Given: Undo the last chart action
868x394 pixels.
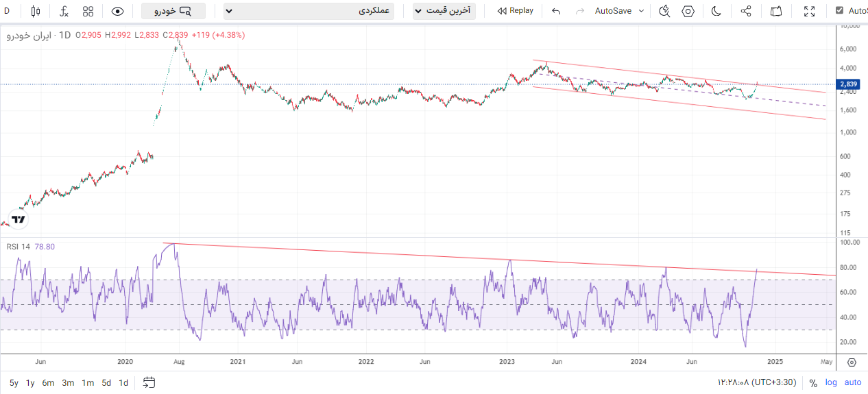Looking at the screenshot, I should [x=556, y=11].
